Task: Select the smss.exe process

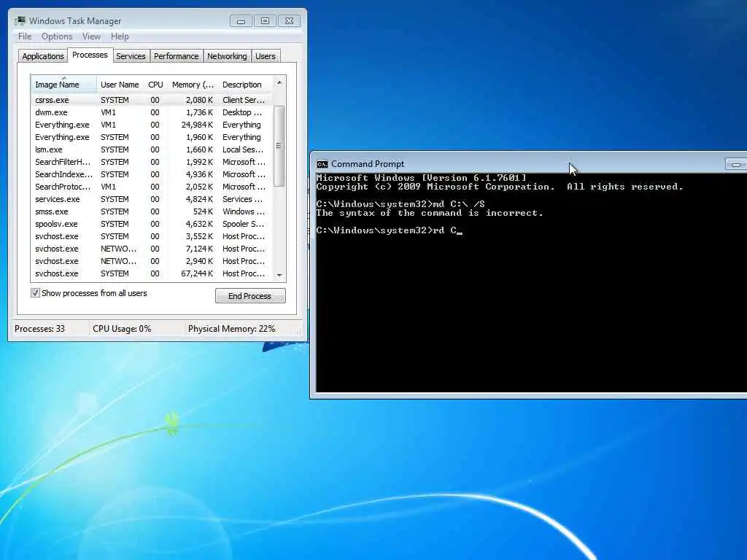Action: (x=152, y=211)
